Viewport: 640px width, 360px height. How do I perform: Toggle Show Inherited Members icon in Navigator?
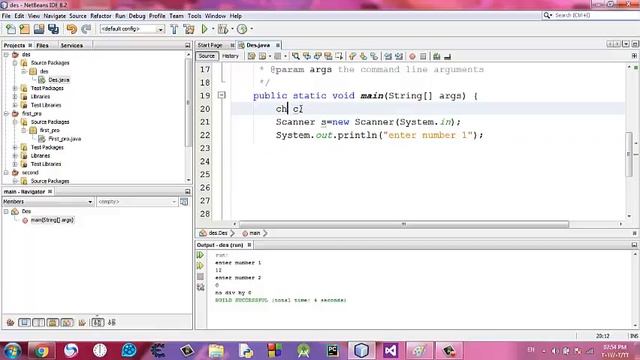click(11, 322)
